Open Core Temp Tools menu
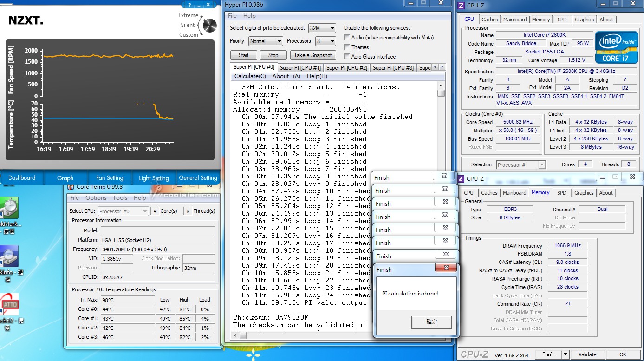 pos(120,197)
